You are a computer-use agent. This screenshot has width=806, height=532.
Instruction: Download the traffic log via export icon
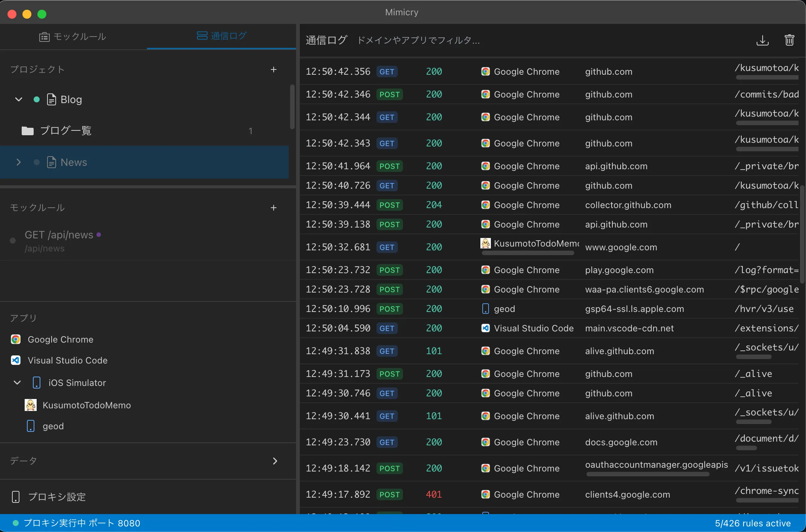pos(762,40)
